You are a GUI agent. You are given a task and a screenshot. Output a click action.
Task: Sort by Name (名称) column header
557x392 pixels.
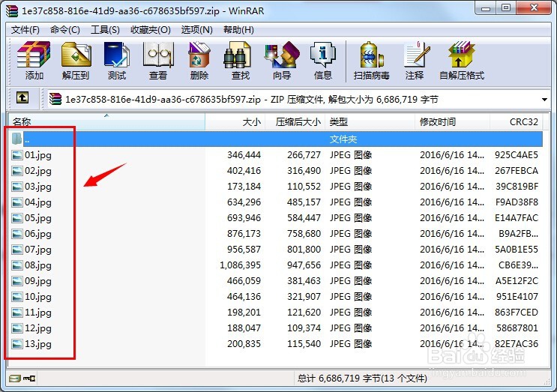pos(106,121)
